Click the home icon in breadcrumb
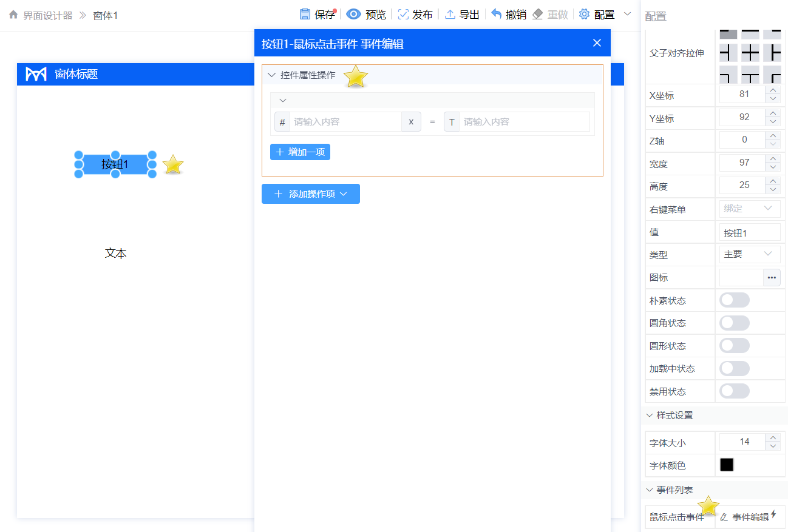The height and width of the screenshot is (532, 788). [13, 15]
